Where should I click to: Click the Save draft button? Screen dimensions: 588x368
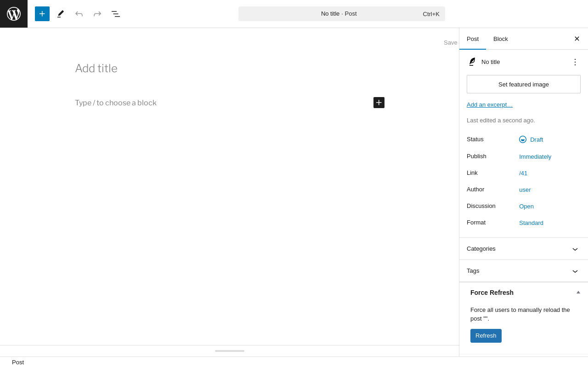click(x=451, y=42)
